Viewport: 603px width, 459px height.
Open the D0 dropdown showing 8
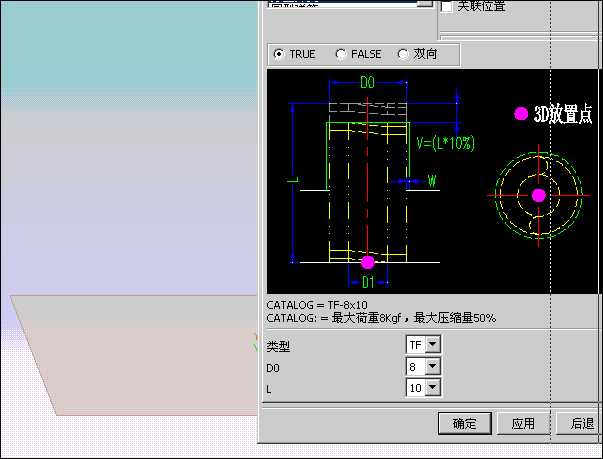click(x=433, y=366)
